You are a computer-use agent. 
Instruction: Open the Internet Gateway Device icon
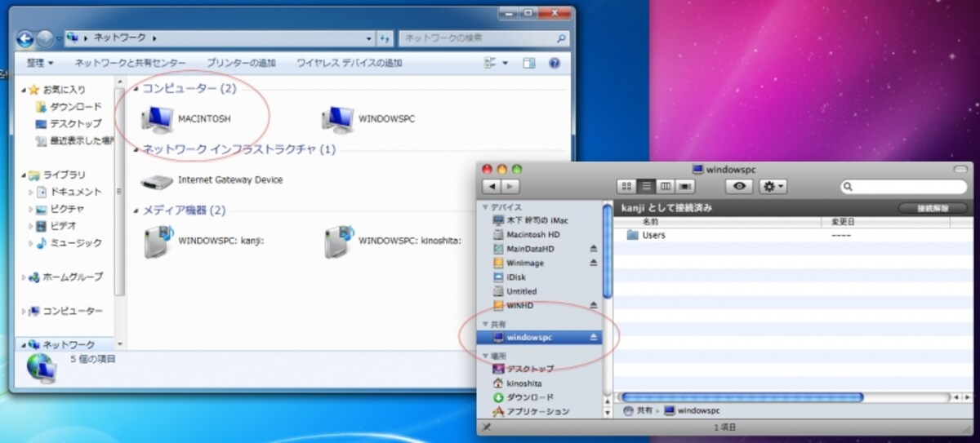[156, 179]
